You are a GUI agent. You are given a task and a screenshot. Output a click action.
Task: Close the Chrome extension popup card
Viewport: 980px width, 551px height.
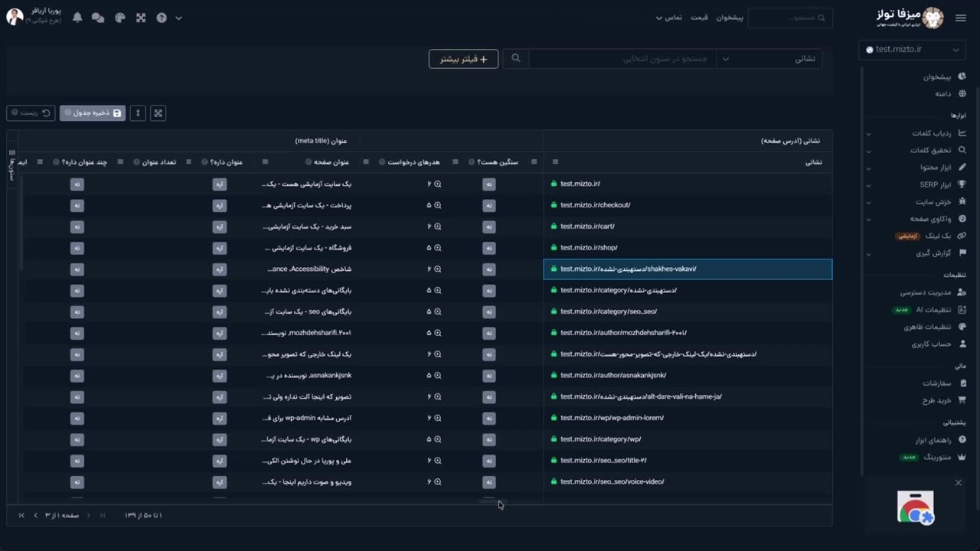(x=958, y=483)
